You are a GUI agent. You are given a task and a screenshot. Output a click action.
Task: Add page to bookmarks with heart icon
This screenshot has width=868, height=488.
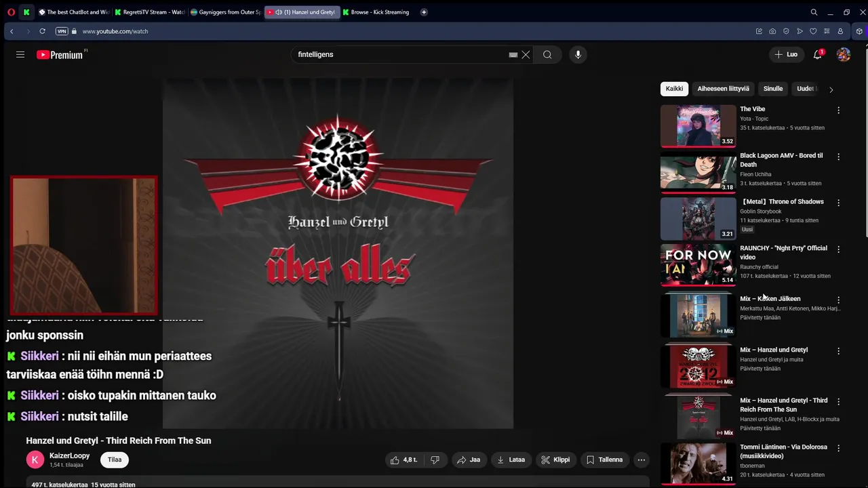click(x=813, y=31)
